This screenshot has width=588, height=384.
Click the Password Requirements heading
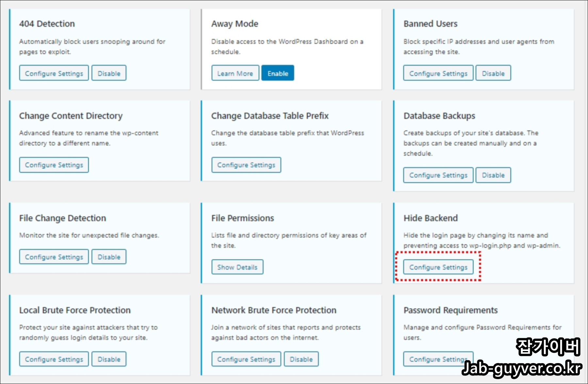tap(450, 310)
